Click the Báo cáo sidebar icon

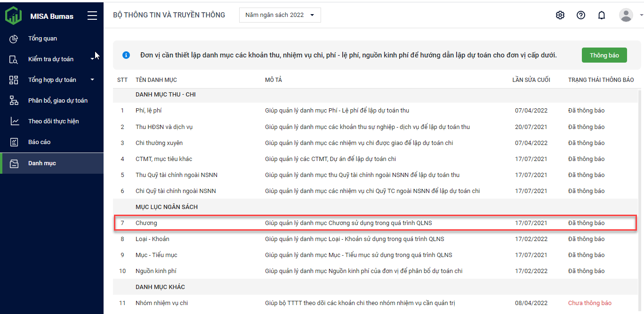coord(14,142)
